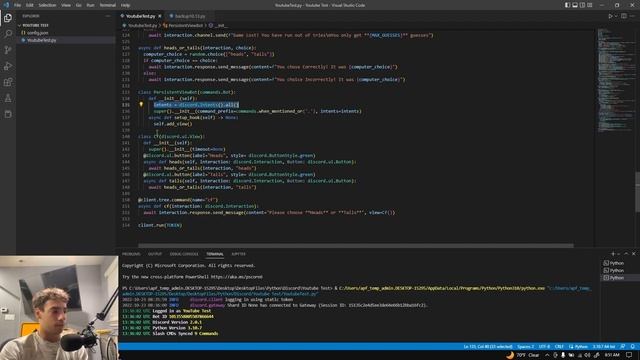This screenshot has height=360, width=640.
Task: Switch to the OUTPUT panel tab
Action: 155,254
